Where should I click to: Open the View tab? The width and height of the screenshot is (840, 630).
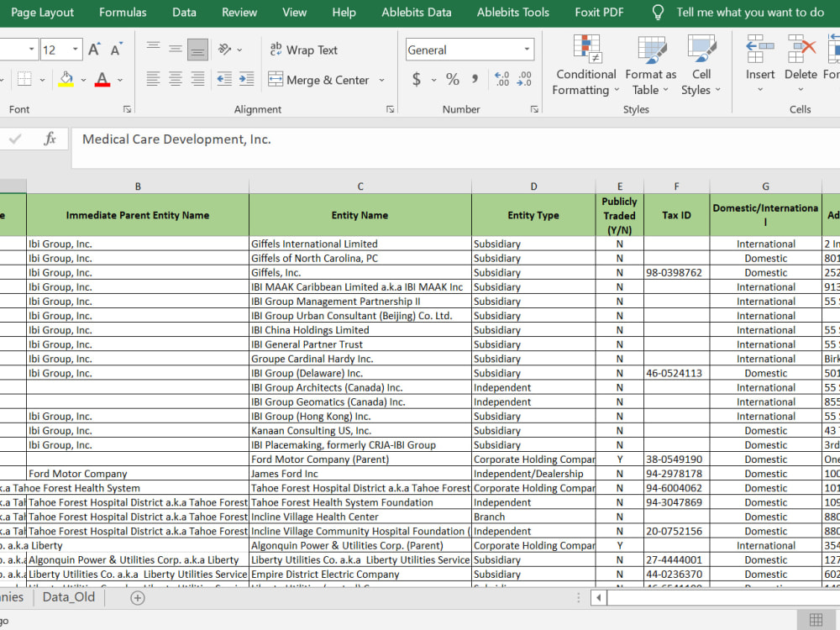pos(295,13)
